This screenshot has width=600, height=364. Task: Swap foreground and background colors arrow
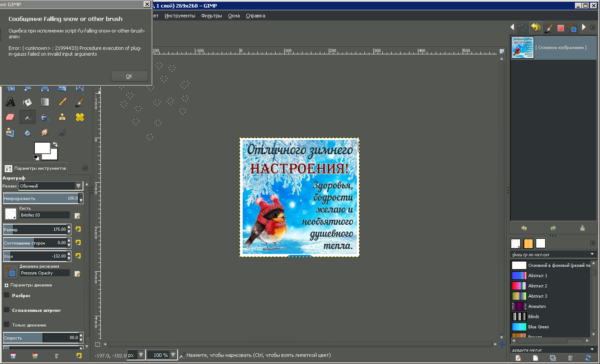coord(55,144)
